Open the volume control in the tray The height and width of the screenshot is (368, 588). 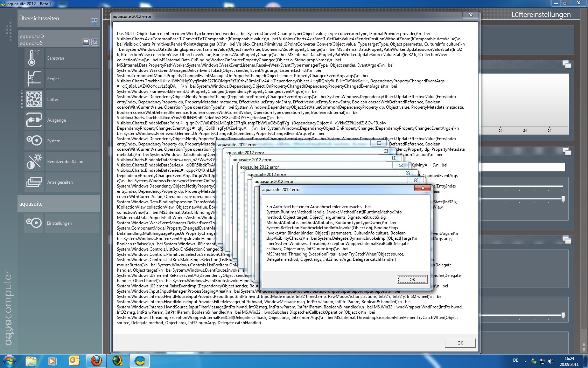(x=551, y=361)
